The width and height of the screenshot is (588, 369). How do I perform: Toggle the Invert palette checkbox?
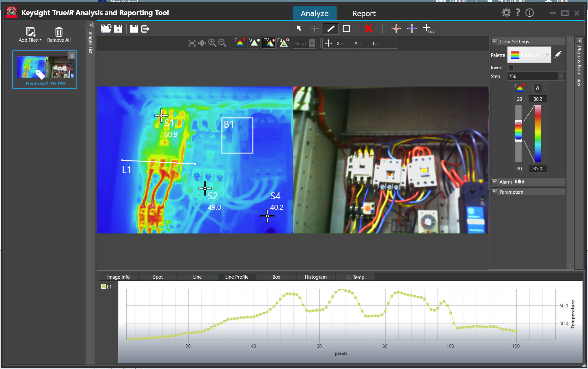[x=511, y=67]
